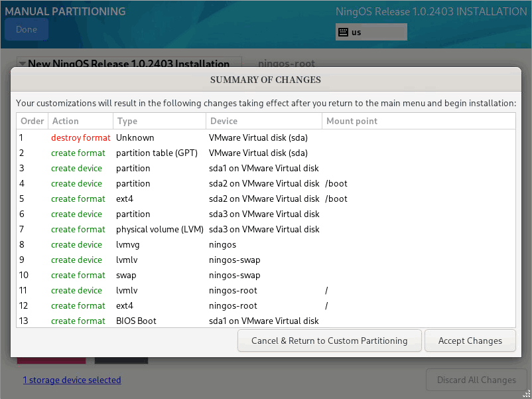Viewport: 532px width, 399px height.
Task: Select the Unknown type cell in row 1
Action: coord(135,137)
